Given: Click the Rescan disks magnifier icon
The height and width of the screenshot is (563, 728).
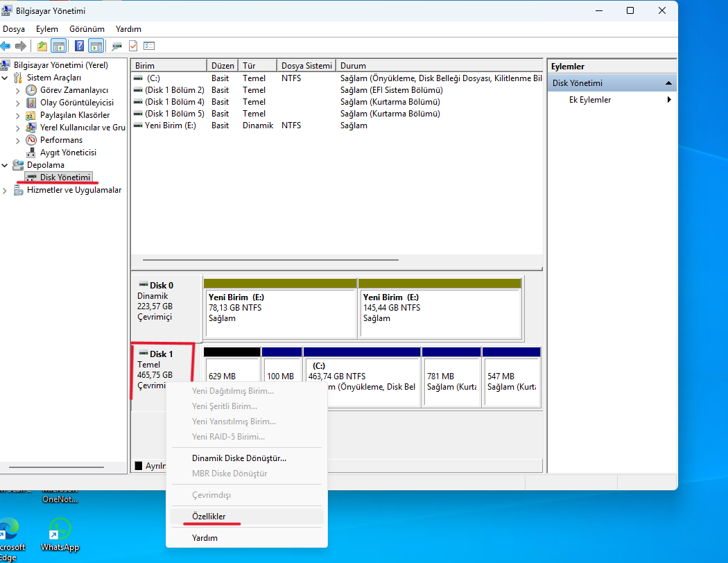Looking at the screenshot, I should pyautogui.click(x=116, y=46).
